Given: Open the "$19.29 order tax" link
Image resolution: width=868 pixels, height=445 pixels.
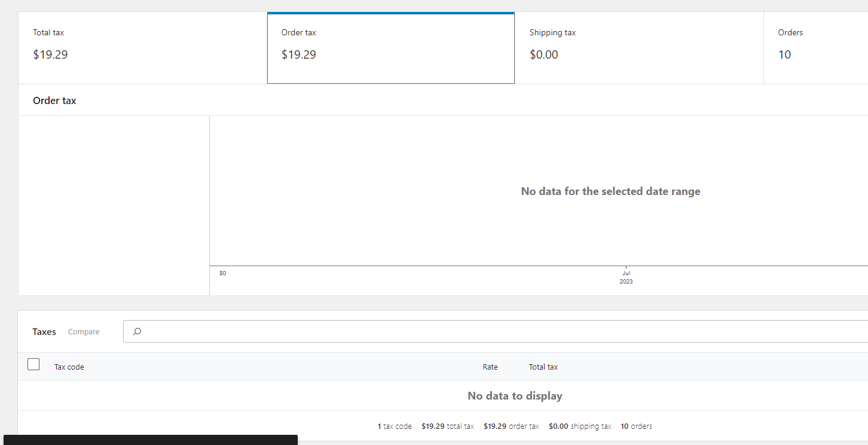Looking at the screenshot, I should [x=511, y=426].
